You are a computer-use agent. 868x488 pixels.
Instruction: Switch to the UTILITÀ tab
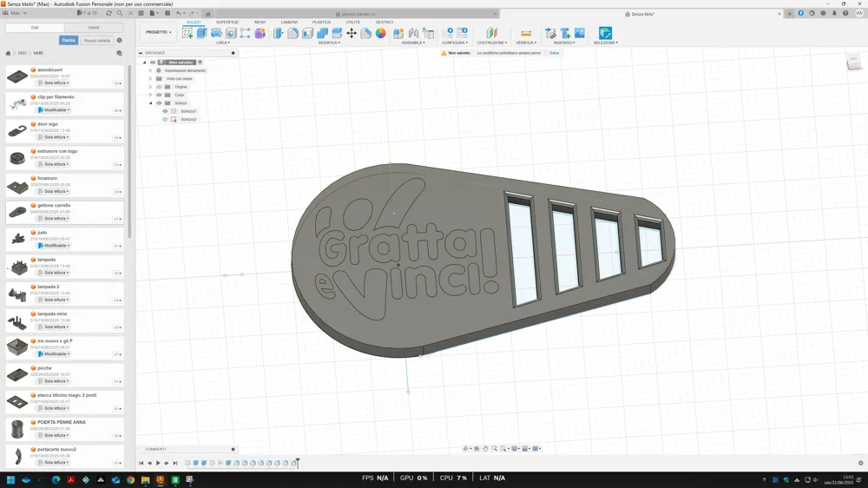coord(352,23)
